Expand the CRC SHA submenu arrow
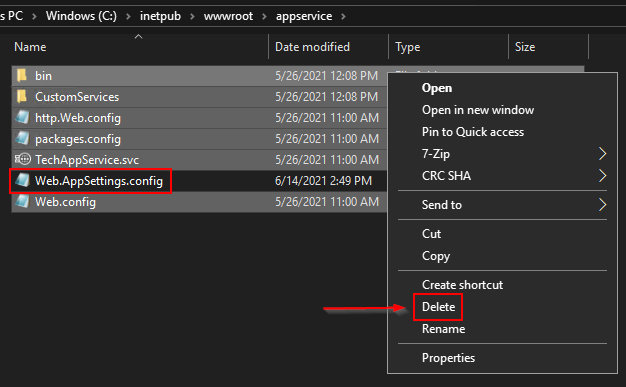This screenshot has height=387, width=626. point(602,176)
